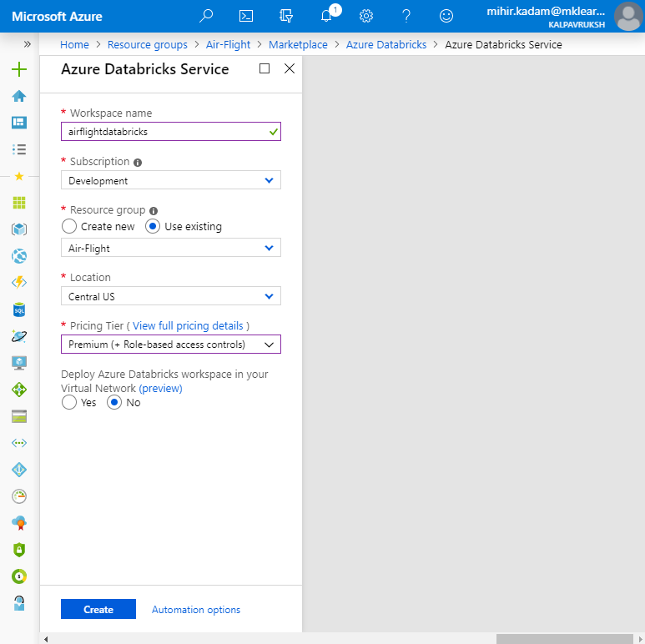Select Use existing resource group radio
The image size is (645, 644).
pyautogui.click(x=153, y=226)
